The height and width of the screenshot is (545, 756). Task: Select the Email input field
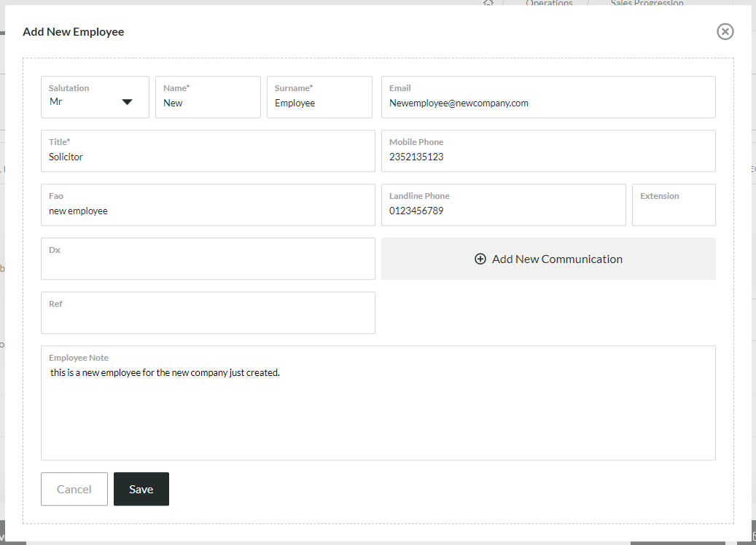(548, 97)
